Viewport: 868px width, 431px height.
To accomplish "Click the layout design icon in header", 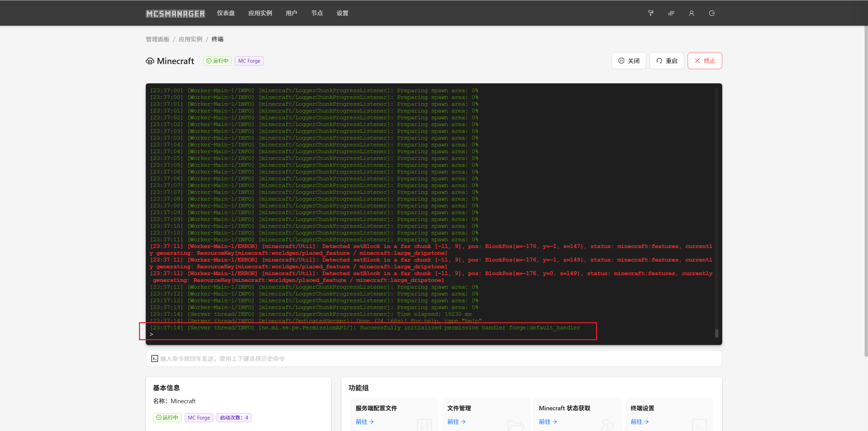I will [x=671, y=13].
